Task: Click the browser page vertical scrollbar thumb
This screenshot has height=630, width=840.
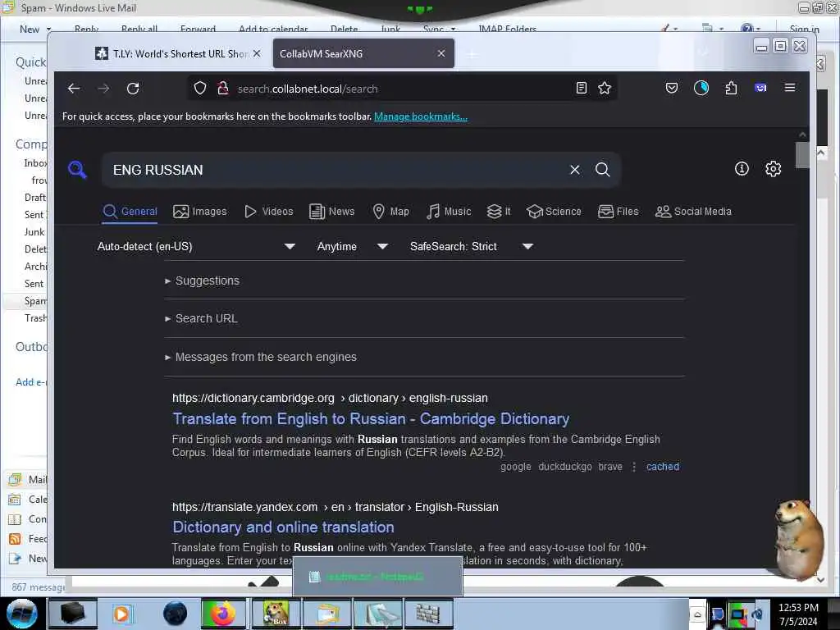Action: coord(802,155)
